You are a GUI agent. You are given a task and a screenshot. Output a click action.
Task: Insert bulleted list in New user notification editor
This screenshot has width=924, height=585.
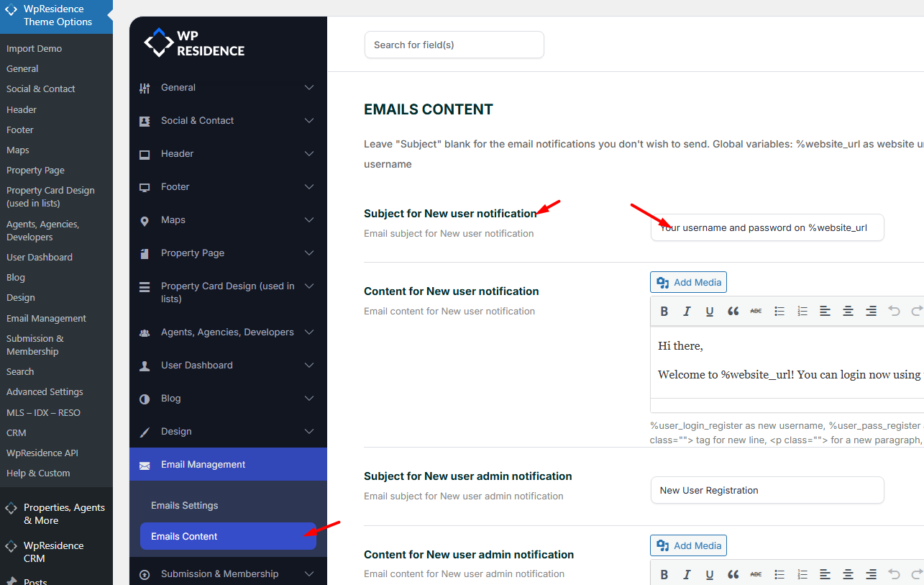(x=779, y=311)
